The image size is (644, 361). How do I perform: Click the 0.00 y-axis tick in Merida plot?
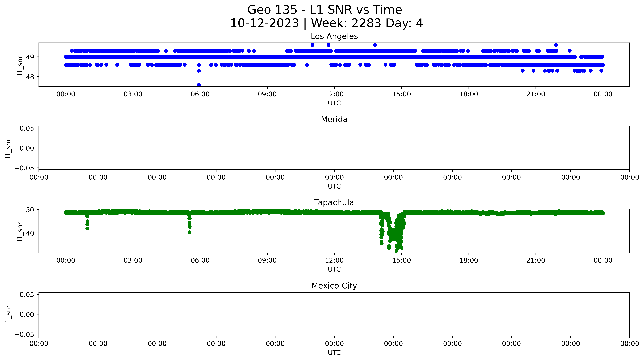pos(27,148)
